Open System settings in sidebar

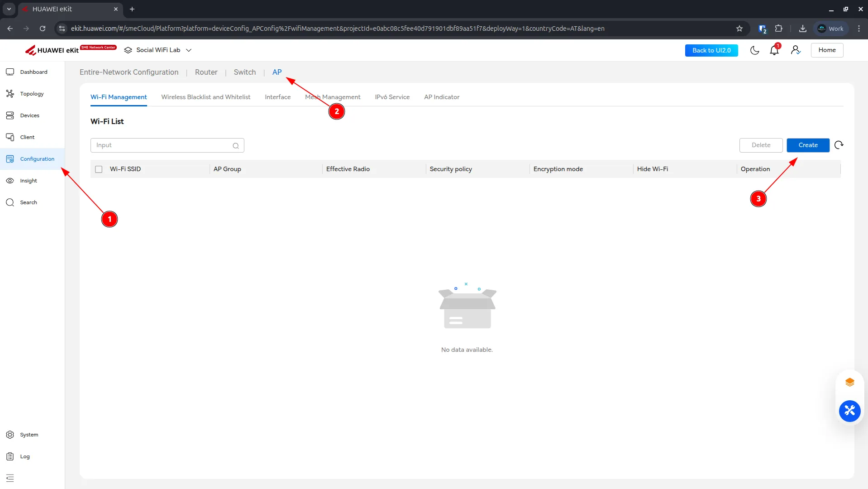click(29, 435)
